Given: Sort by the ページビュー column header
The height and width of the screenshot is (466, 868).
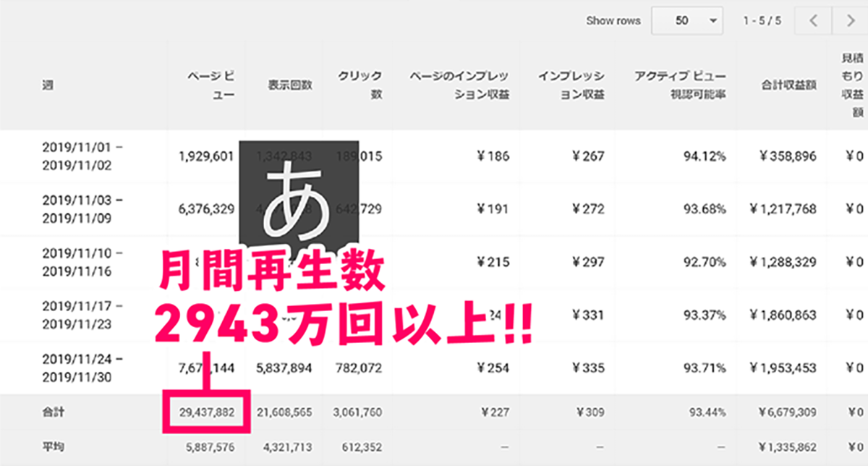Looking at the screenshot, I should 210,85.
